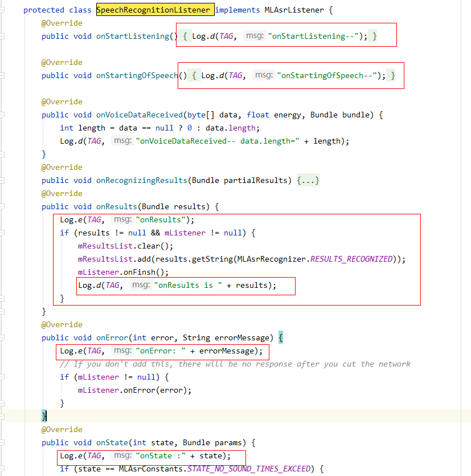Click errorMessage in the onError signature
This screenshot has height=476, width=471.
click(242, 337)
